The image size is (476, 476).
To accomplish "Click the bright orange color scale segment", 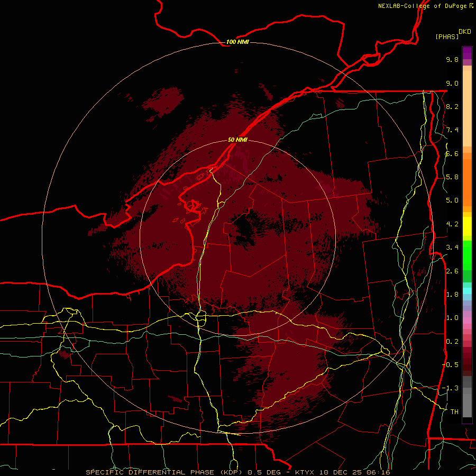I will click(467, 182).
